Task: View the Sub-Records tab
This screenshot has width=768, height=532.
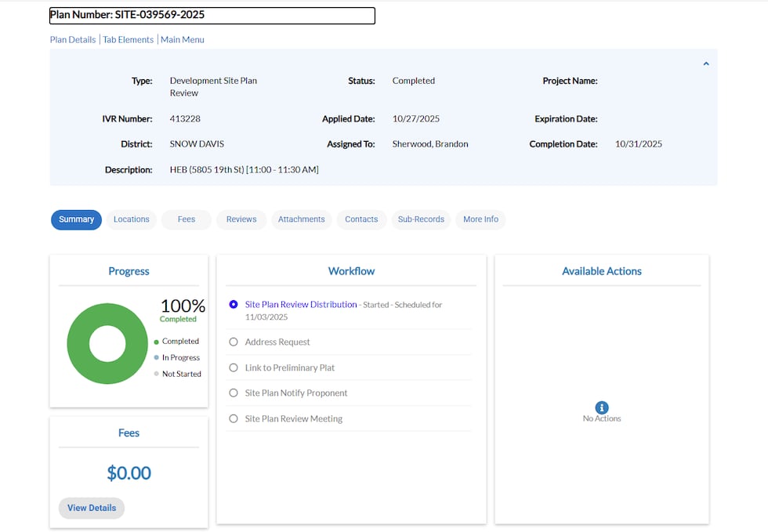Action: (x=421, y=219)
